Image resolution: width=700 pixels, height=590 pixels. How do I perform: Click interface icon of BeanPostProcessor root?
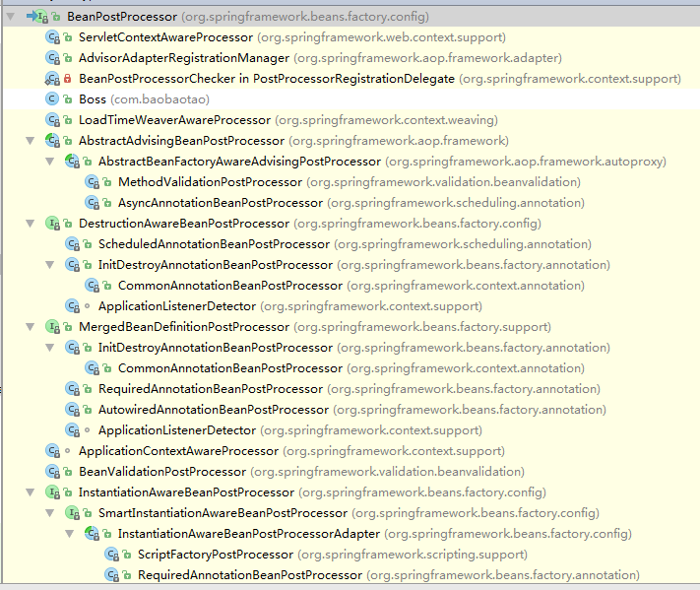(41, 17)
